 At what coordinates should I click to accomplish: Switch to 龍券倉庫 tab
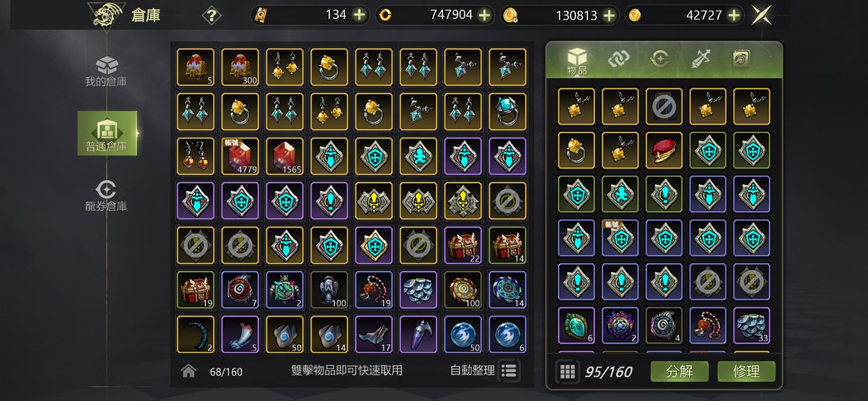click(106, 196)
